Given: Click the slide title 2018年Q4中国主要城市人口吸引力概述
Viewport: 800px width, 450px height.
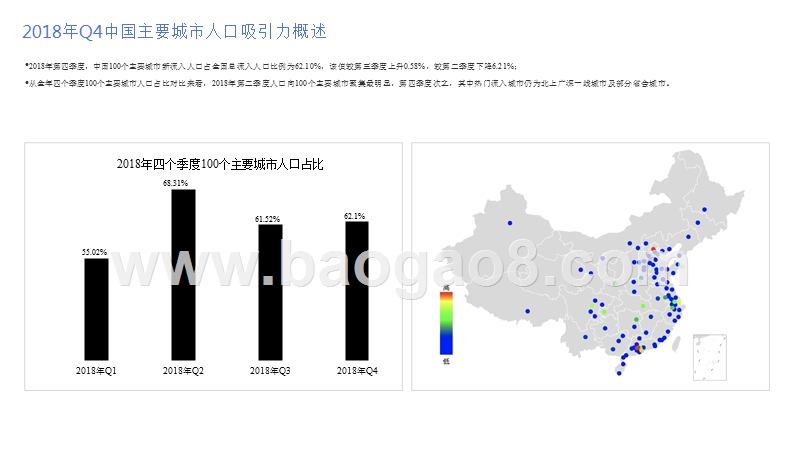Looking at the screenshot, I should [174, 32].
